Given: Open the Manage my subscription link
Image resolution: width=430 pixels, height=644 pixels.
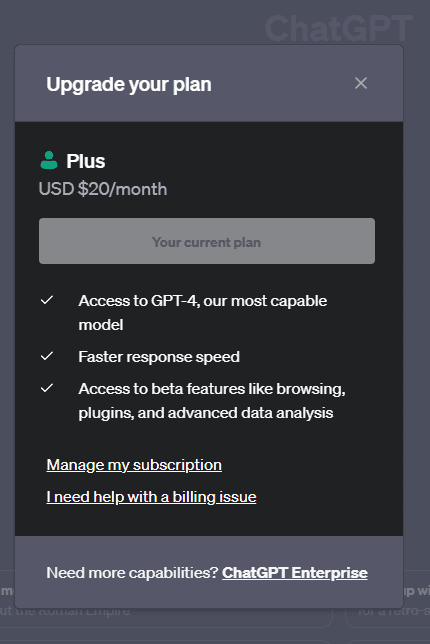Looking at the screenshot, I should tap(134, 465).
